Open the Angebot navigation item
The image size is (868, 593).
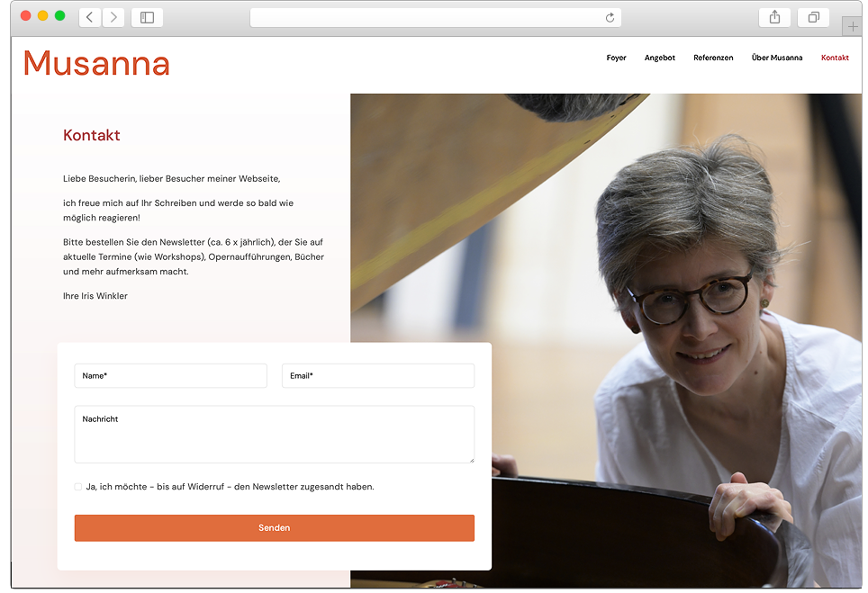(659, 58)
